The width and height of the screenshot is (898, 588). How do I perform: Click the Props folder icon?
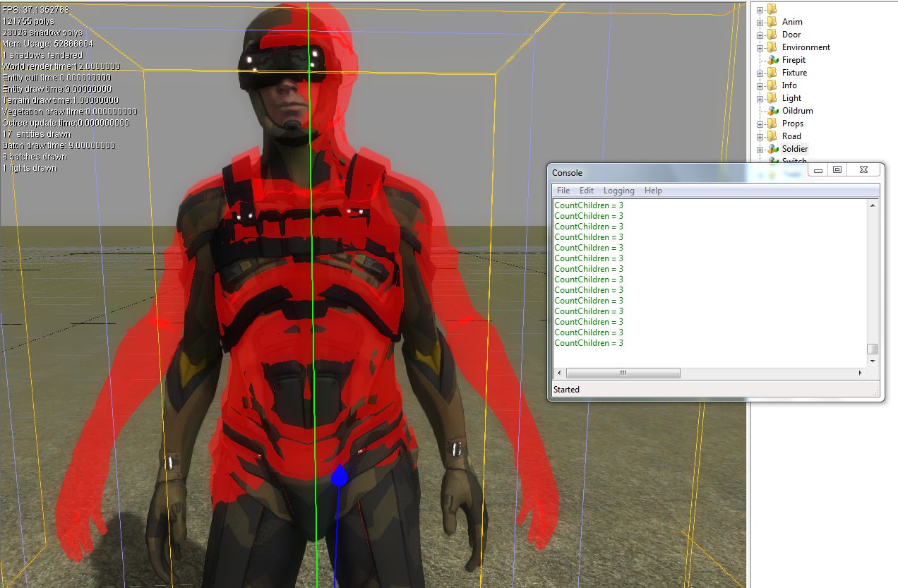click(x=772, y=124)
